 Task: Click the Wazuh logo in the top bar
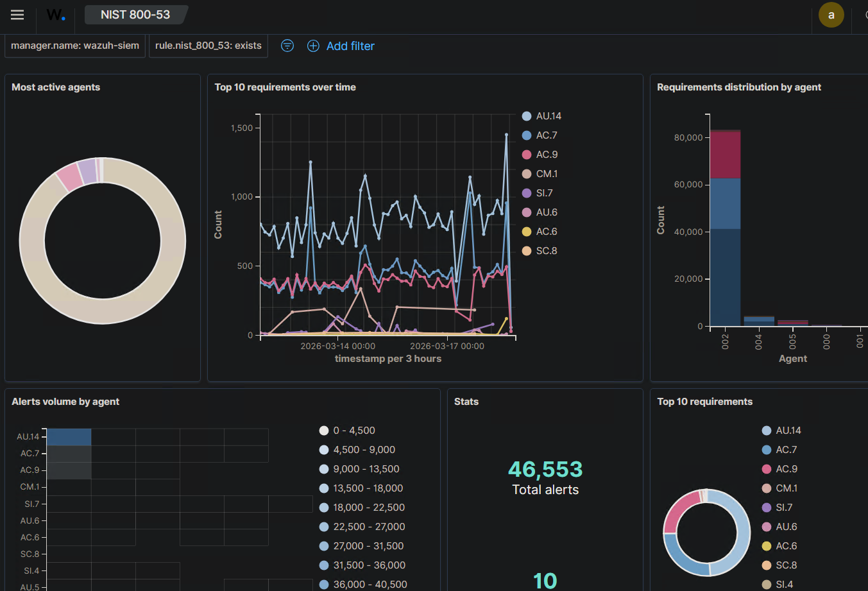(55, 14)
